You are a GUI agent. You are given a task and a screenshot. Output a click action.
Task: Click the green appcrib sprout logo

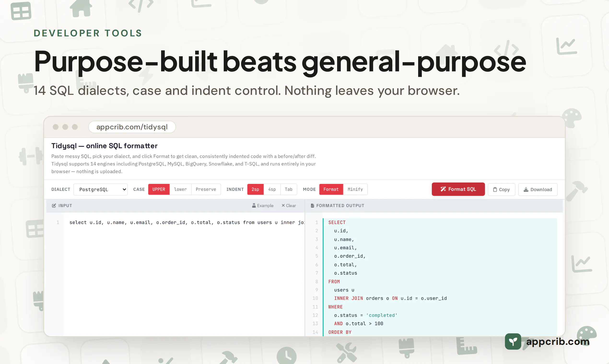click(513, 341)
